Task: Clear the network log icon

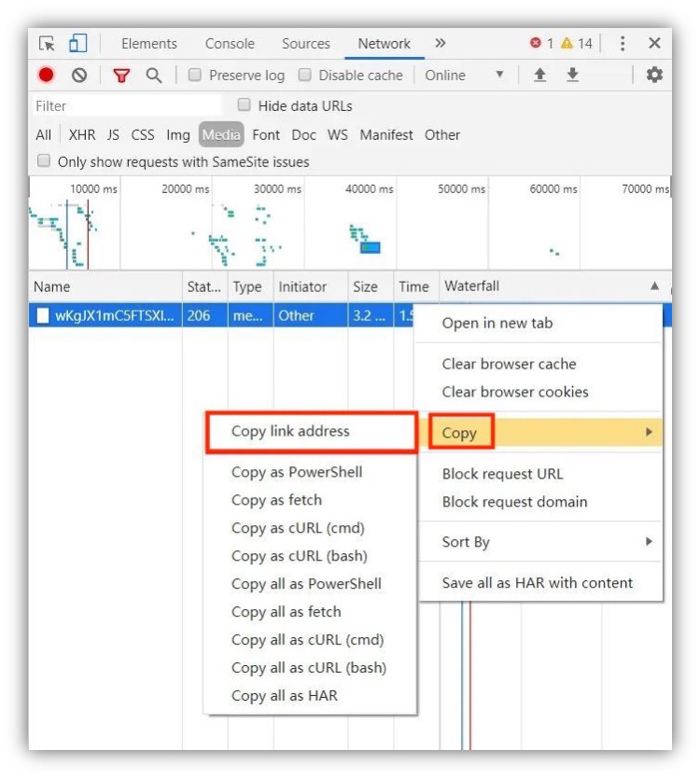Action: [79, 75]
